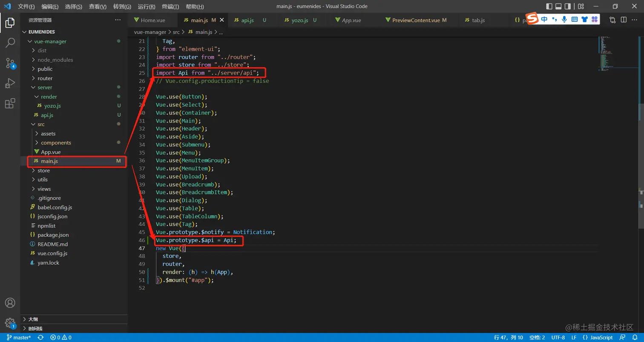The width and height of the screenshot is (644, 342).
Task: Collapse the server folder
Action: (x=74, y=87)
